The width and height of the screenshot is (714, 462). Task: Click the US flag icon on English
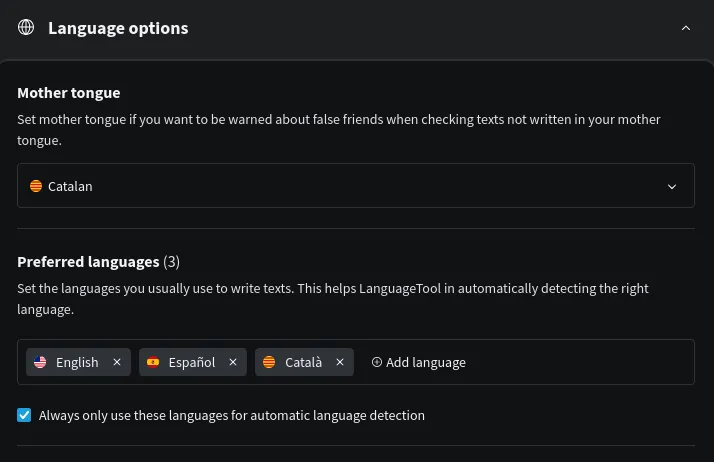tap(40, 362)
